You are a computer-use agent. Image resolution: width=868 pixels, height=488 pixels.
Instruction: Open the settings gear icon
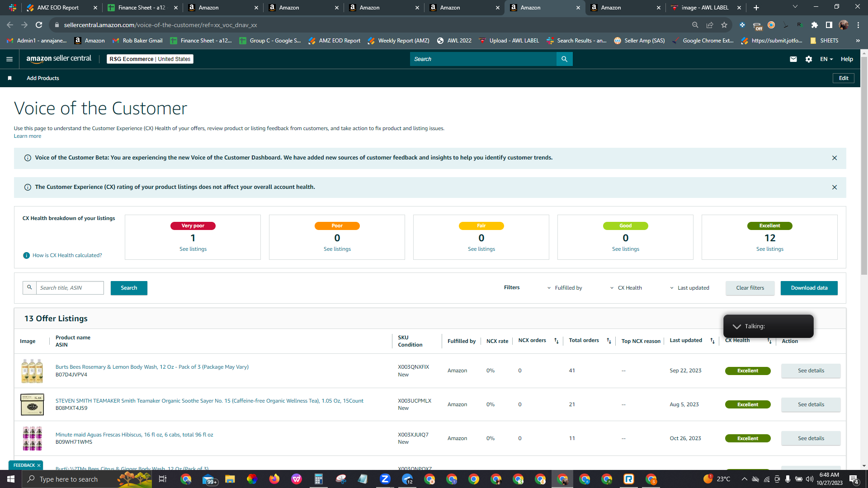pyautogui.click(x=809, y=59)
